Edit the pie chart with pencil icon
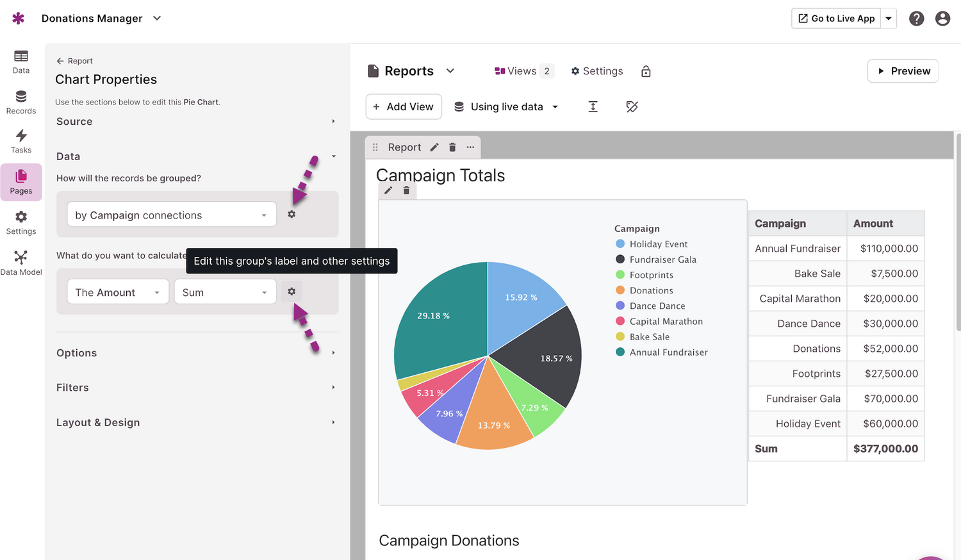Viewport: 961px width, 560px height. click(388, 190)
